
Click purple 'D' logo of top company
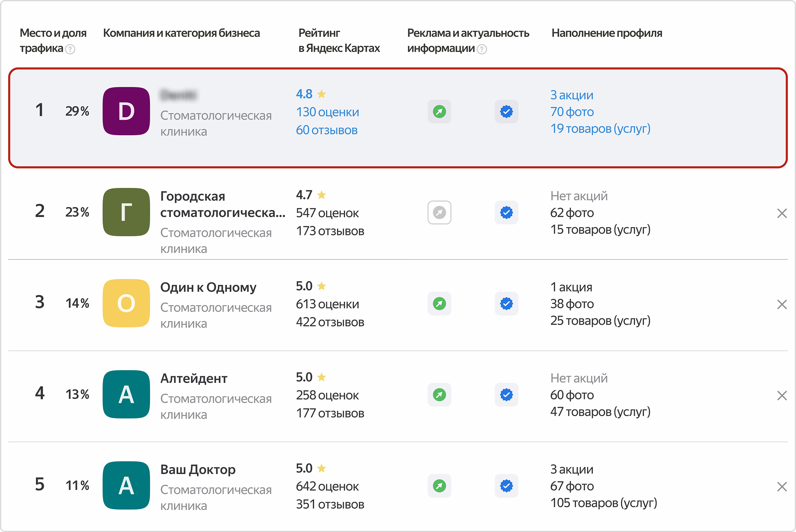tap(126, 111)
